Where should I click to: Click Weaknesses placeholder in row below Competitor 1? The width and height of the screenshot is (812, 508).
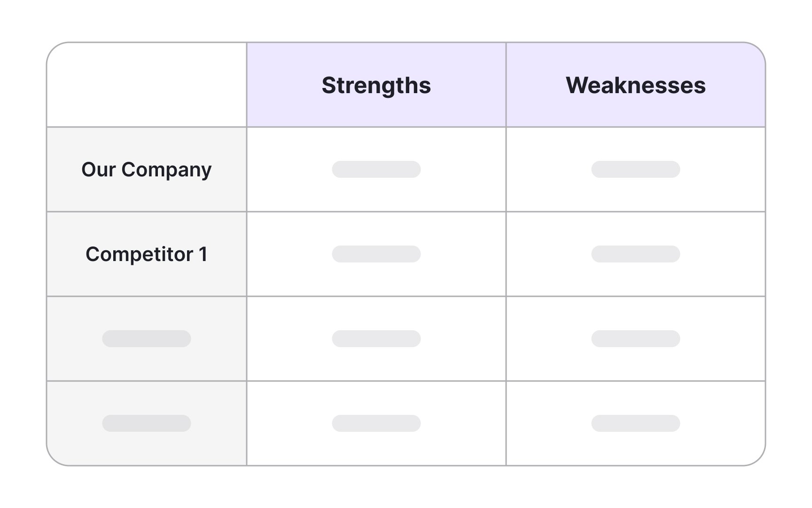click(x=635, y=339)
